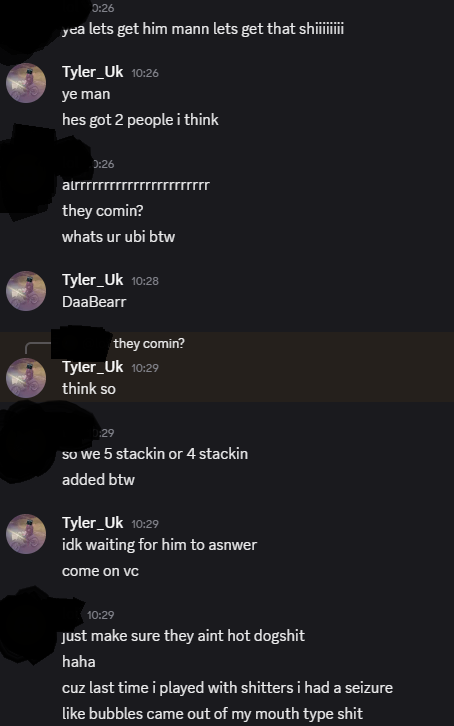Click the "DaaBearr" message text

(x=94, y=302)
